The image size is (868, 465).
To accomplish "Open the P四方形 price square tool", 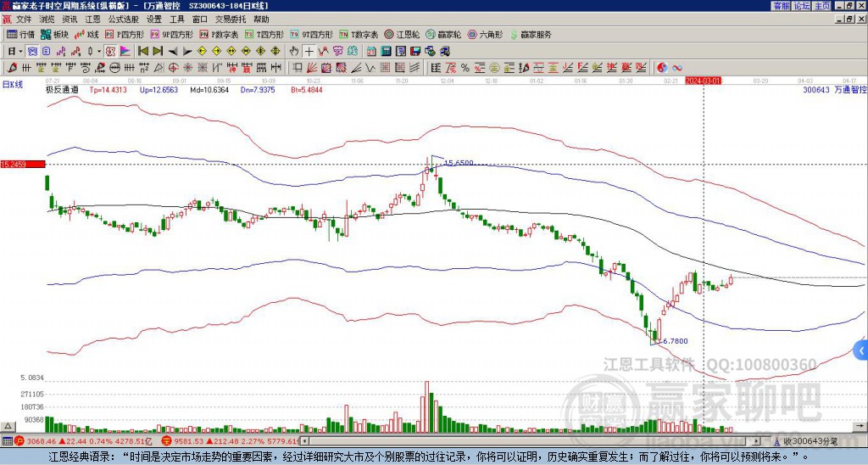I will click(125, 34).
